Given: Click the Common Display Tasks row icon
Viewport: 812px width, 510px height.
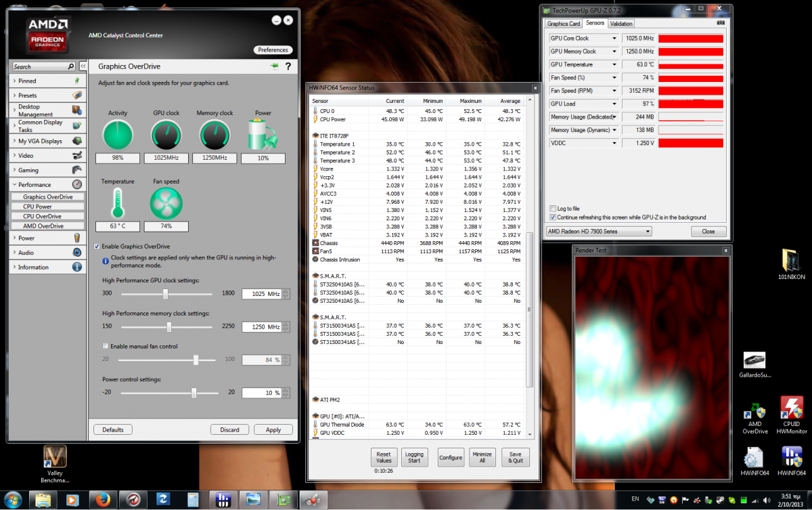Looking at the screenshot, I should [x=77, y=125].
